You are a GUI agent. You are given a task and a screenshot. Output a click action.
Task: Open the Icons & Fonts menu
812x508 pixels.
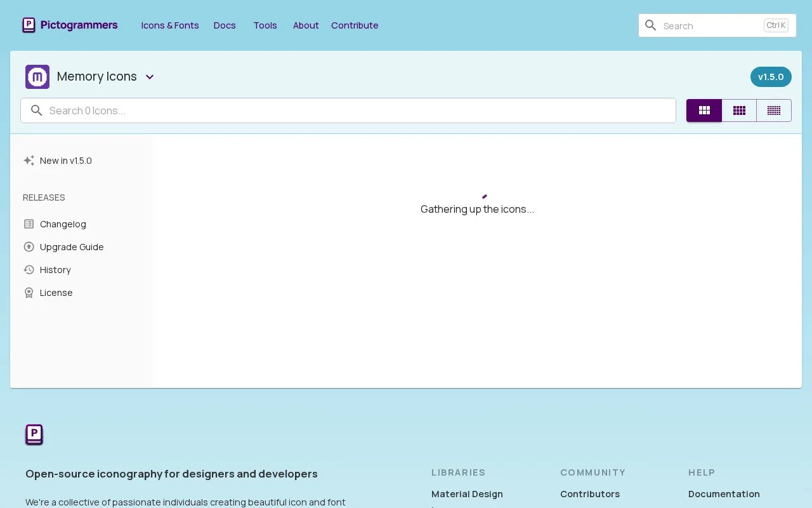pos(170,25)
